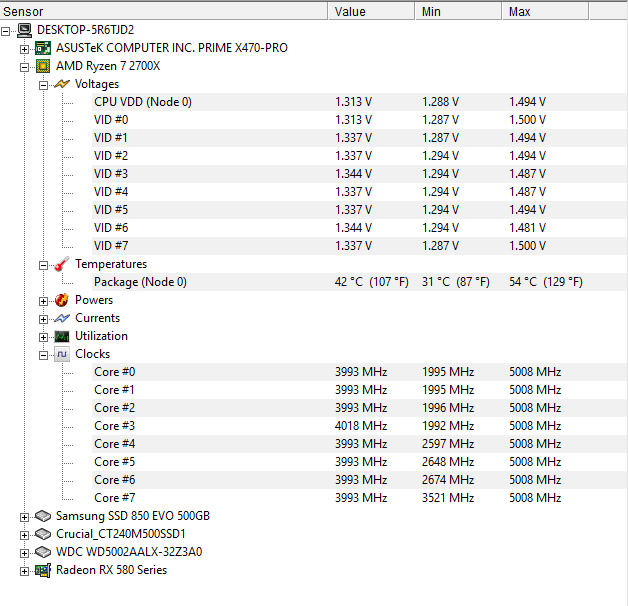This screenshot has height=606, width=628.
Task: Expand the WDC WD5002AALX-32Z3A0 node
Action: (x=24, y=553)
